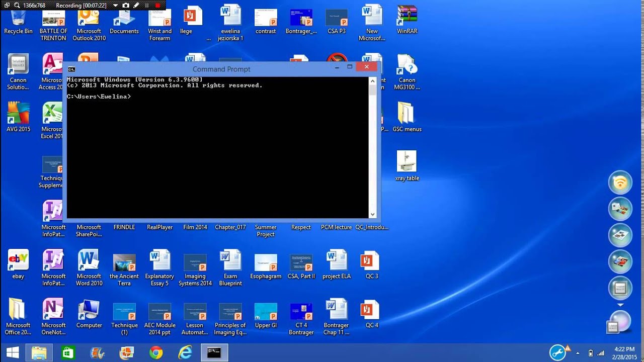
Task: Open the taskbar clock and date
Action: pyautogui.click(x=624, y=353)
